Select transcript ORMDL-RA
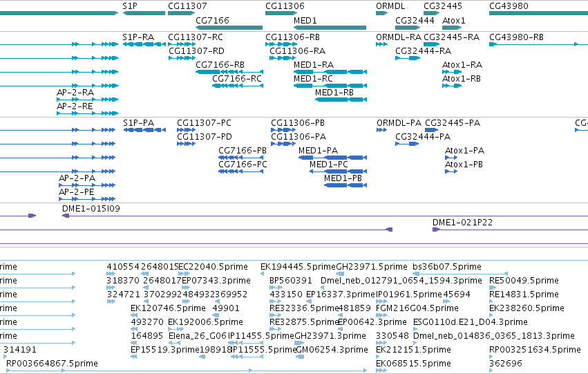588x374 pixels. (399, 37)
